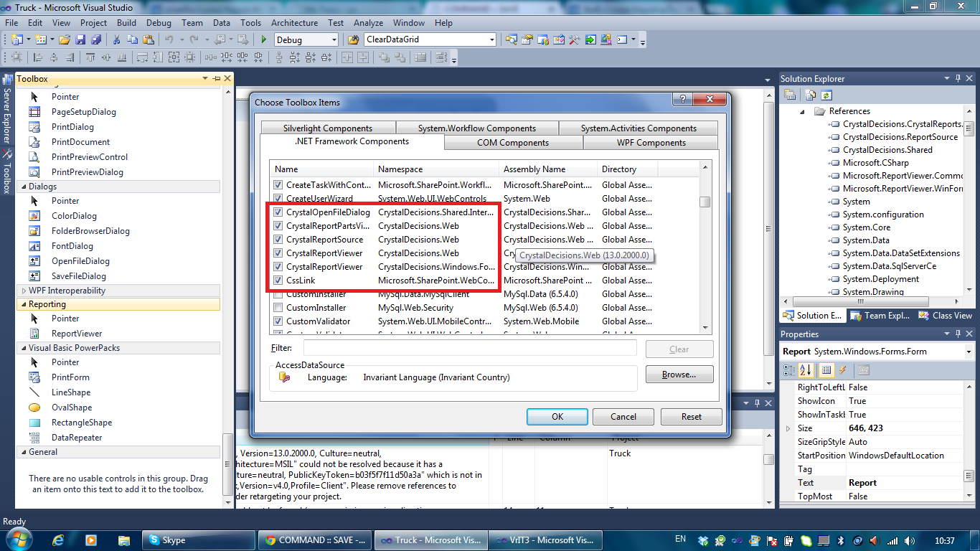980x551 pixels.
Task: Show Events lightning icon in Properties panel
Action: click(843, 370)
